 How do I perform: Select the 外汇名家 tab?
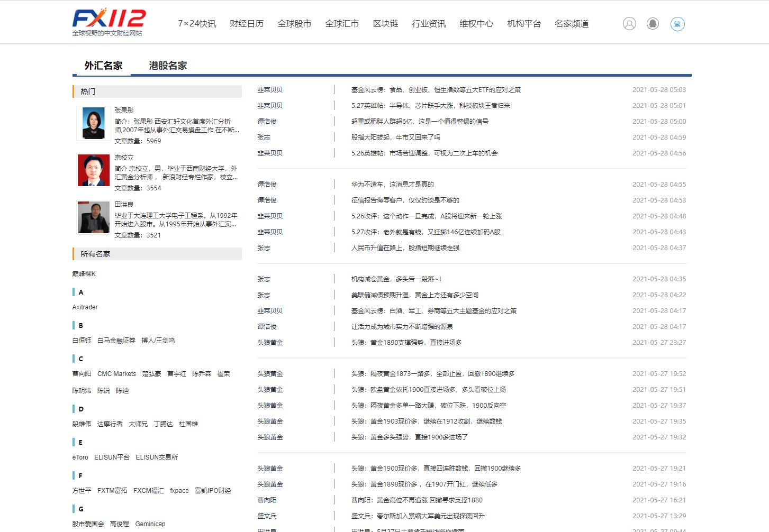tap(103, 66)
